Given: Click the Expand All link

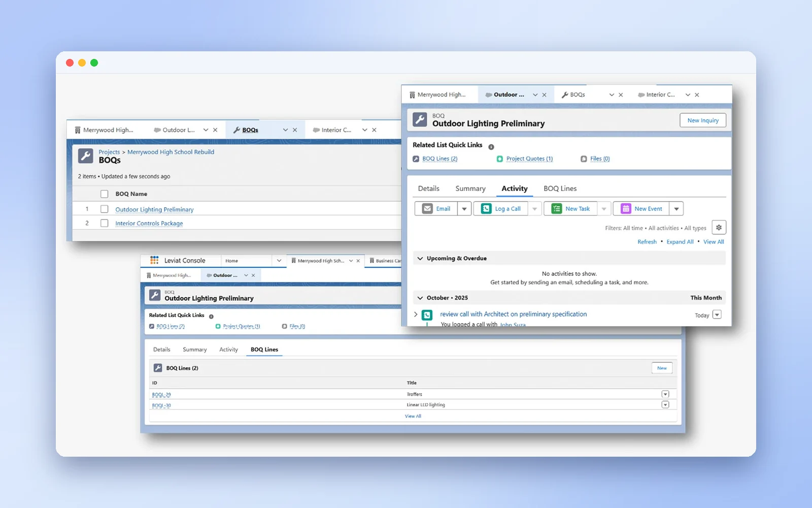Looking at the screenshot, I should click(x=680, y=242).
